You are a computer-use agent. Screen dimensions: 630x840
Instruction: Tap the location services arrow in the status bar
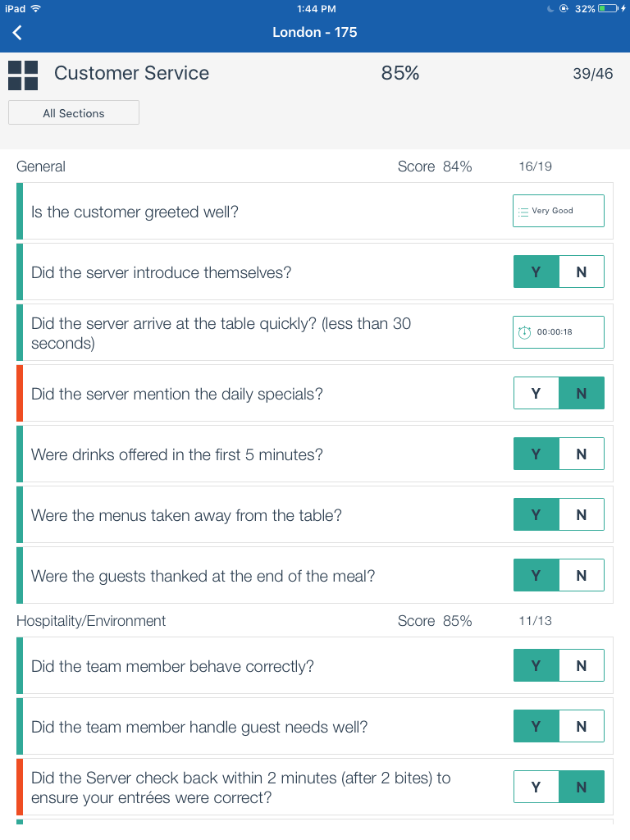[564, 9]
